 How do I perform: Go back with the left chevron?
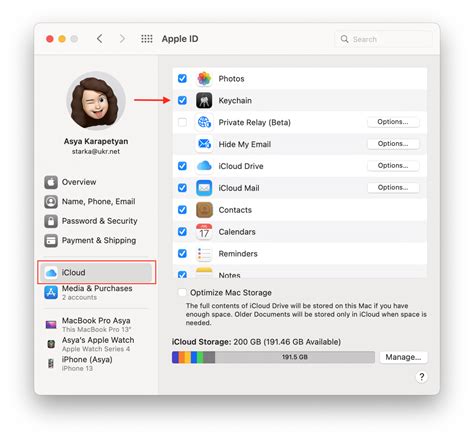[x=99, y=39]
